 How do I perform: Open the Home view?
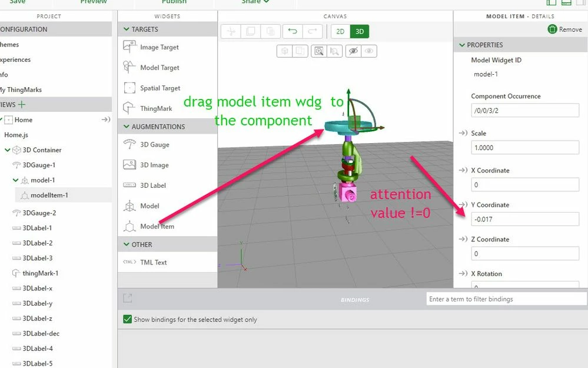pos(24,120)
